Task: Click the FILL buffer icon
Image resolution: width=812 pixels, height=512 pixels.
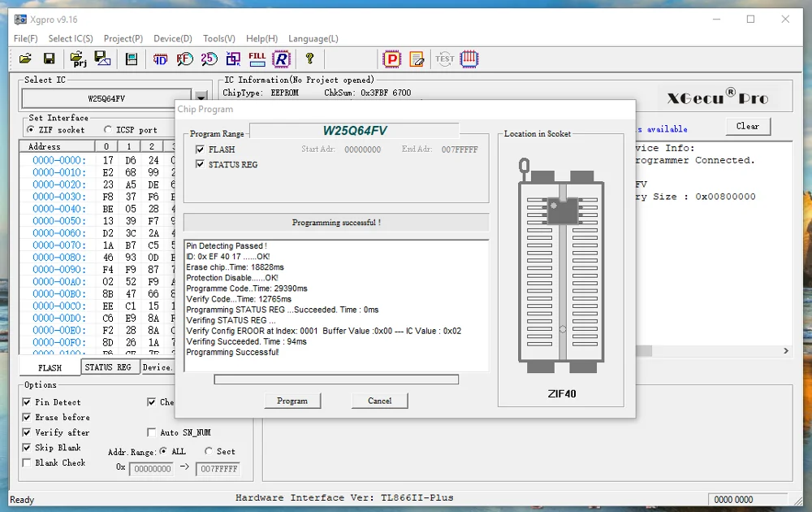Action: [257, 59]
